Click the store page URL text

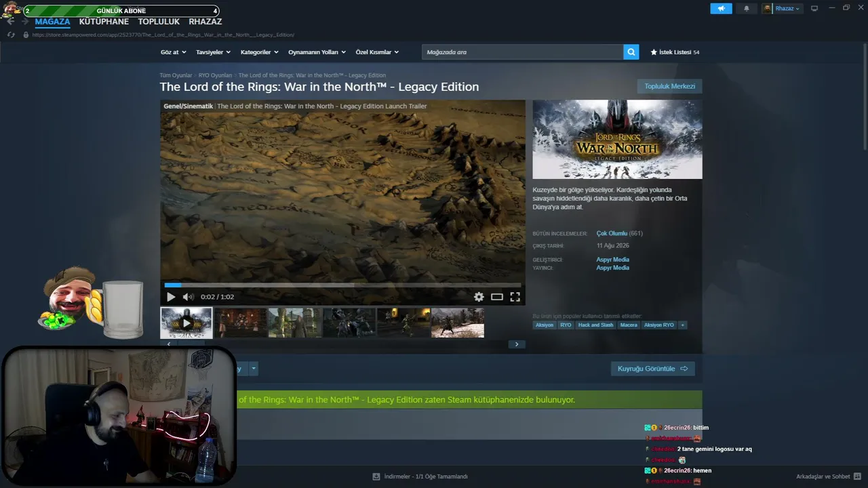(163, 35)
